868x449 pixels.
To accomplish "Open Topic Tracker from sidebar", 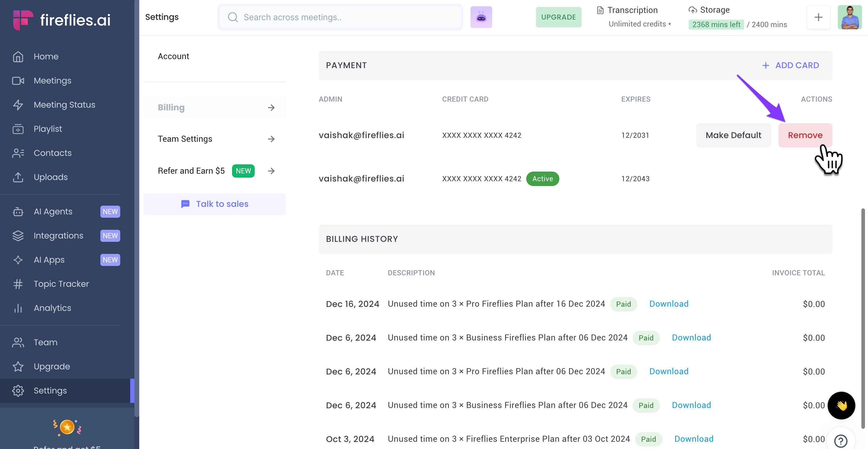I will point(61,284).
